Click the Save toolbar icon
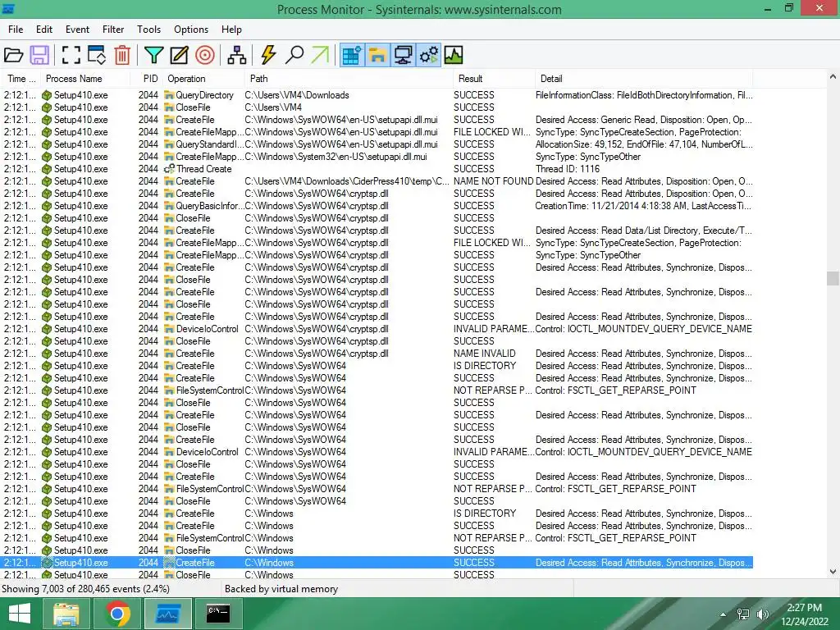The width and height of the screenshot is (840, 630). (39, 55)
